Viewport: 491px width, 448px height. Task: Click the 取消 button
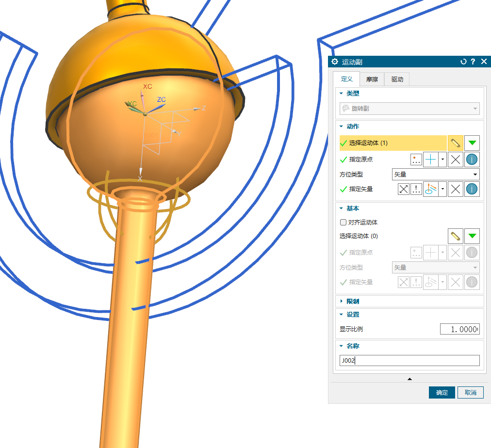470,392
